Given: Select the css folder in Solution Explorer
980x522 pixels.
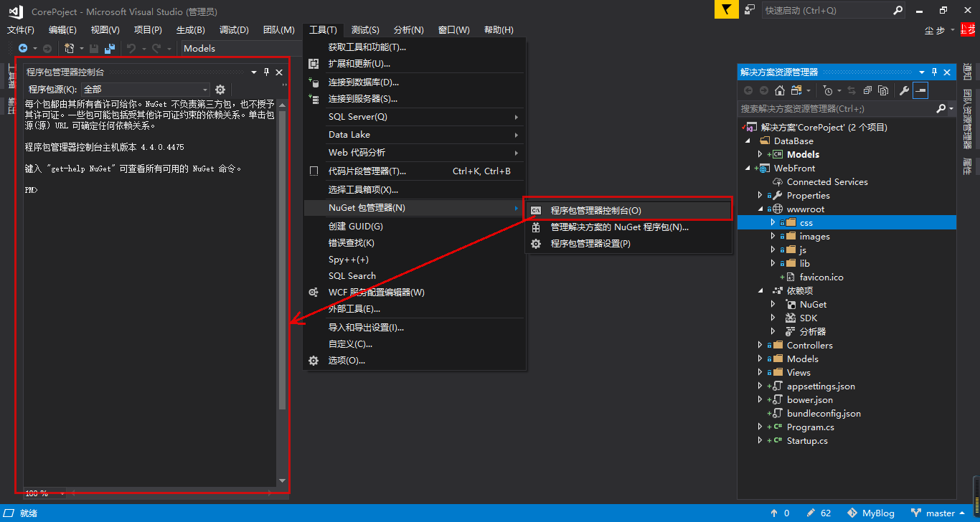Looking at the screenshot, I should point(847,222).
